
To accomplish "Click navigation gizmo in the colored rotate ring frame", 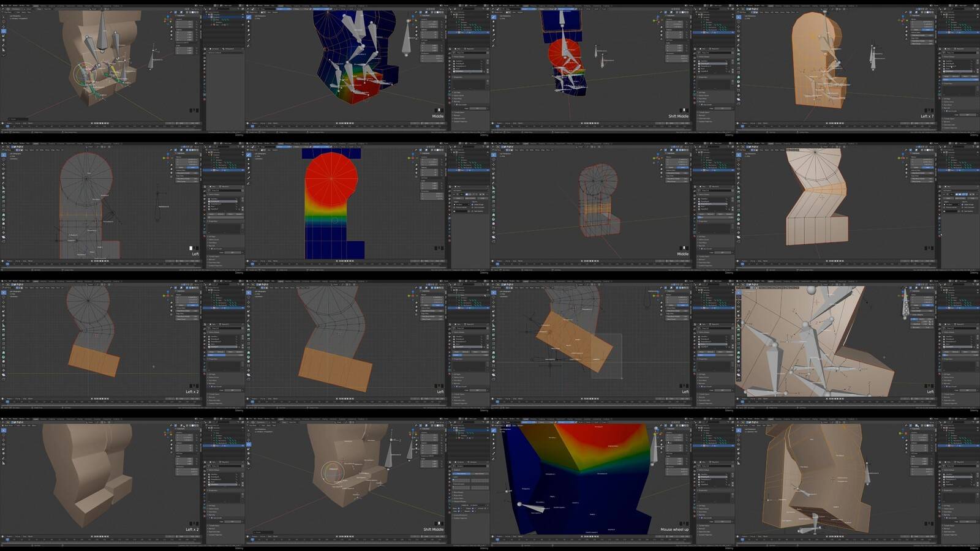I will pyautogui.click(x=167, y=20).
